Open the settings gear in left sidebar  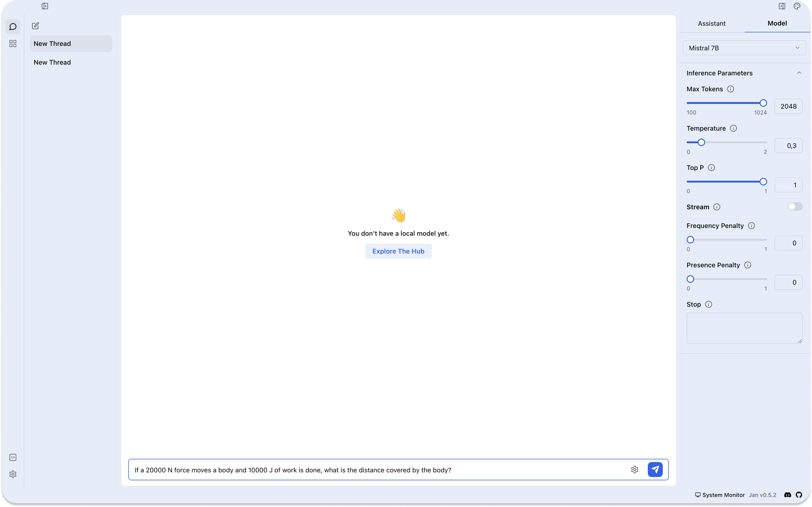tap(13, 474)
